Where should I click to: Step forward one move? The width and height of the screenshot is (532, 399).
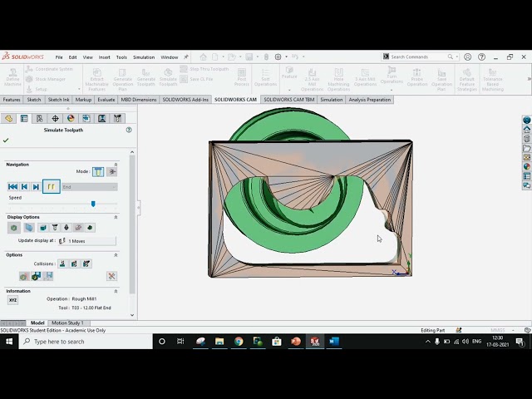click(x=36, y=186)
